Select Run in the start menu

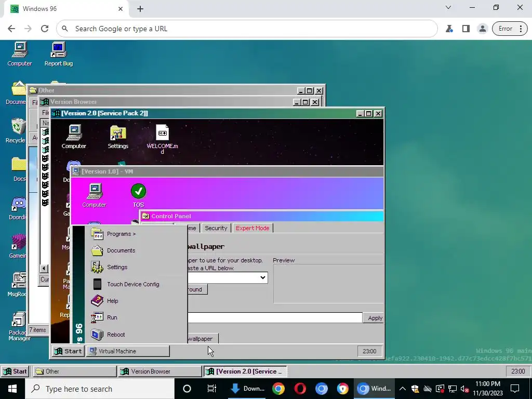click(x=137, y=317)
